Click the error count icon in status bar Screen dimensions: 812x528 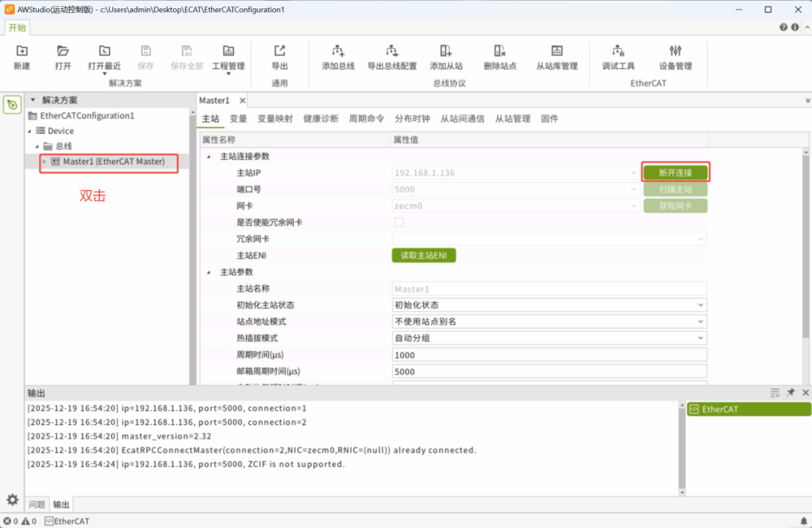click(x=8, y=520)
